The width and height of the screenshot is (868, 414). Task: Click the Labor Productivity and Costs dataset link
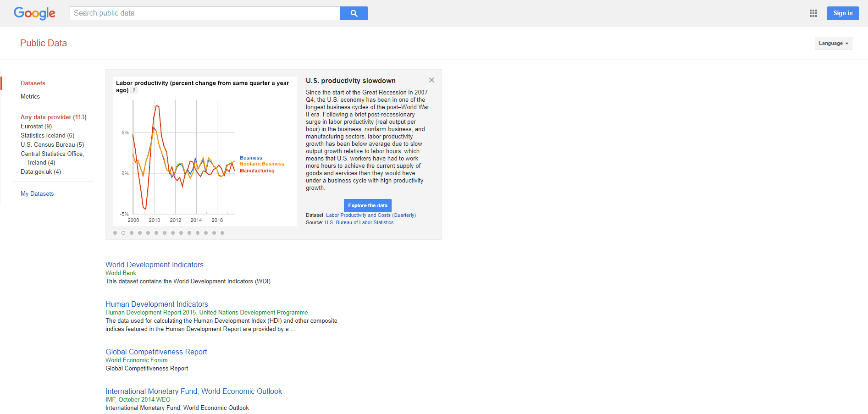coord(371,215)
